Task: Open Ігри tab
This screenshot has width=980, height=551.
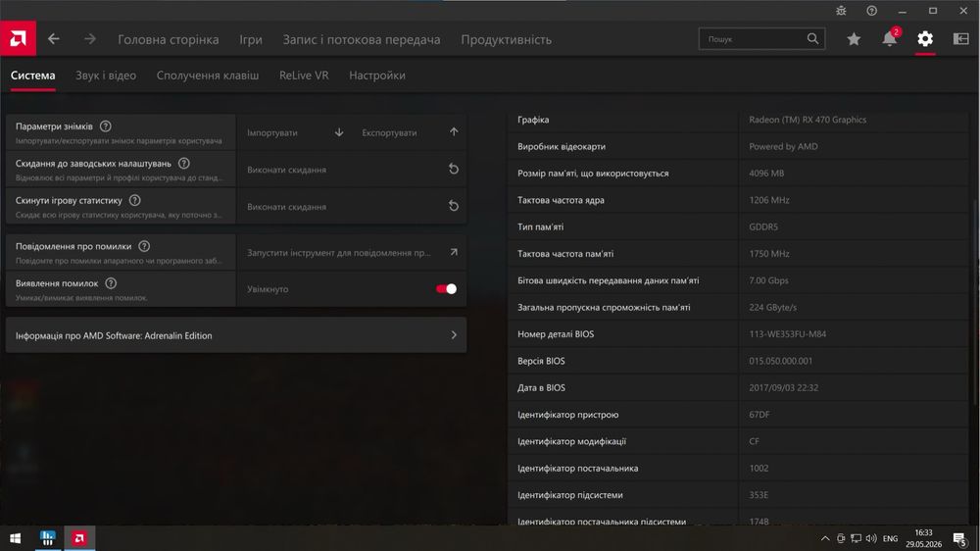Action: 251,39
